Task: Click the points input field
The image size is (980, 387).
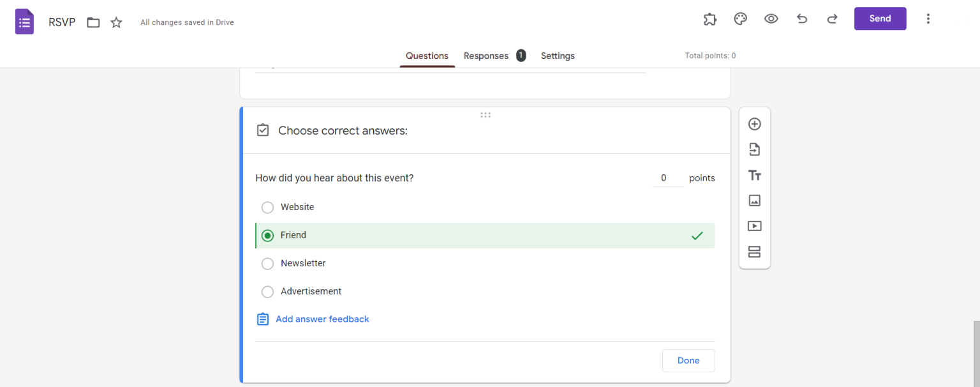Action: (x=668, y=178)
